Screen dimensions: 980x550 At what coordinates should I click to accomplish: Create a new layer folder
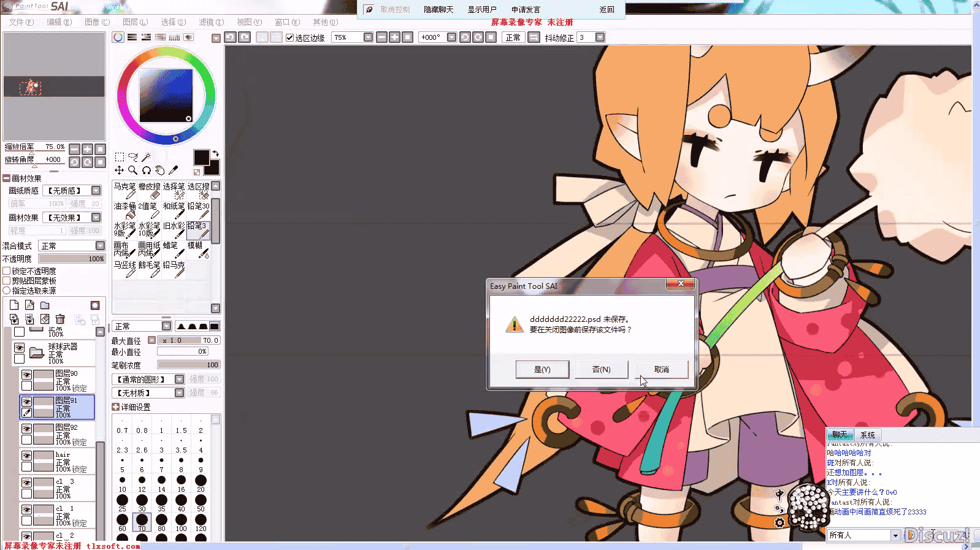click(45, 305)
